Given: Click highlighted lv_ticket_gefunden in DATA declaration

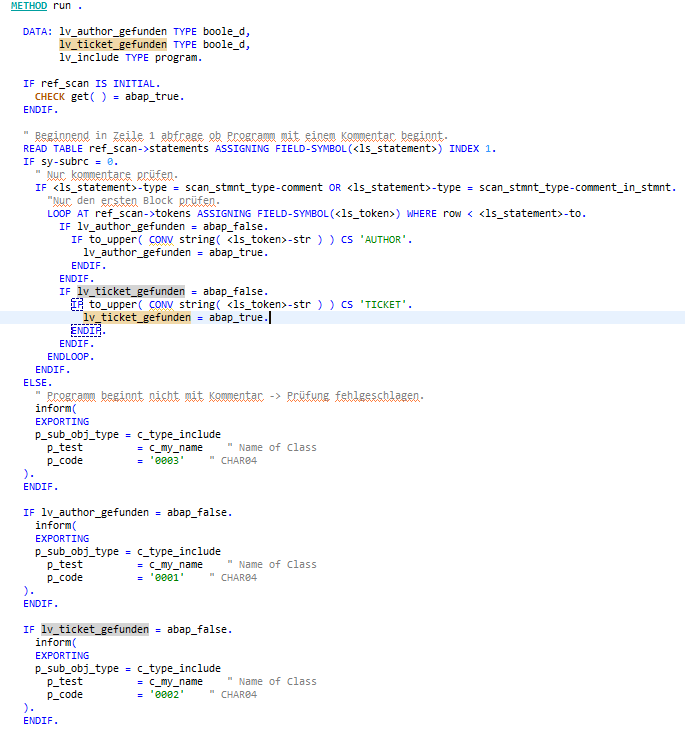Looking at the screenshot, I should 113,45.
